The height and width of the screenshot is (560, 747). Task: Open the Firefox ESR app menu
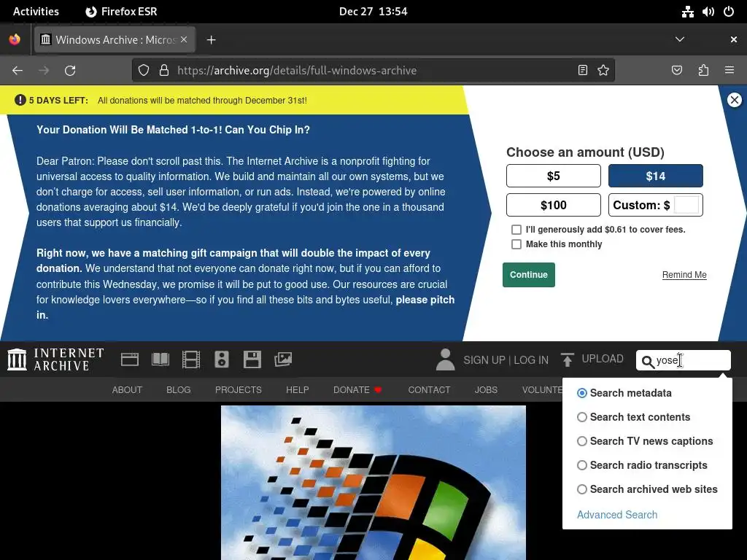(x=121, y=12)
